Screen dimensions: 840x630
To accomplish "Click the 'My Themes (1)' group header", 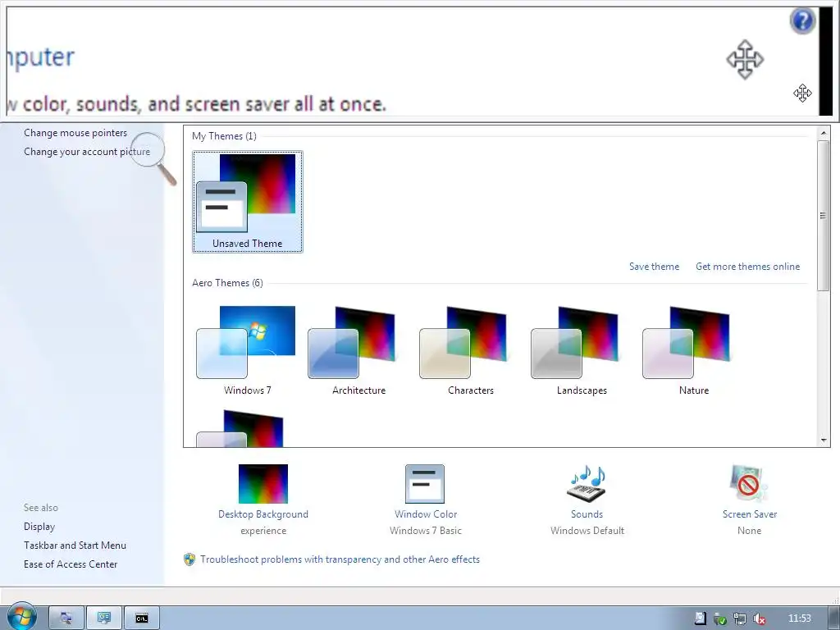I will pos(224,136).
